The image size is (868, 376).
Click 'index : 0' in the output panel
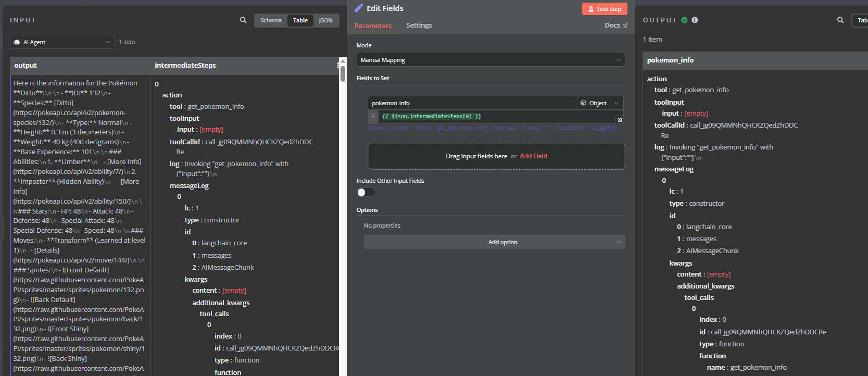click(x=713, y=320)
